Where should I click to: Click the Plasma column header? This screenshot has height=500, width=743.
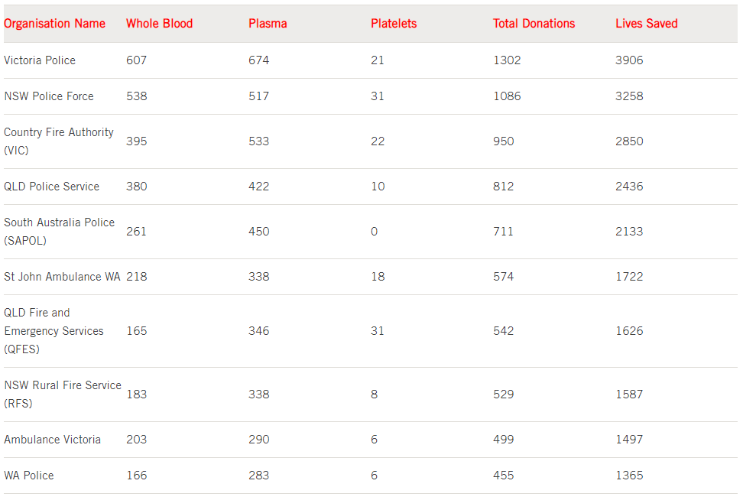pos(267,23)
